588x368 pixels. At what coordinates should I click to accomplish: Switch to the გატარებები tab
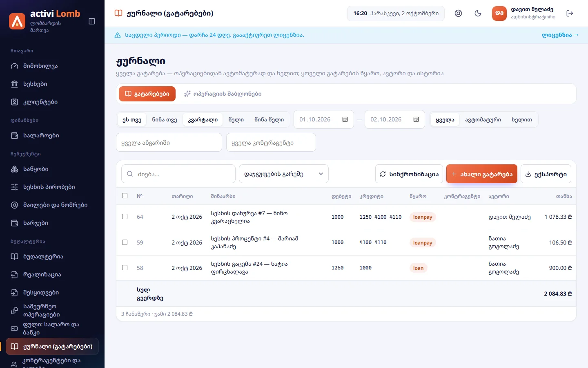(147, 94)
